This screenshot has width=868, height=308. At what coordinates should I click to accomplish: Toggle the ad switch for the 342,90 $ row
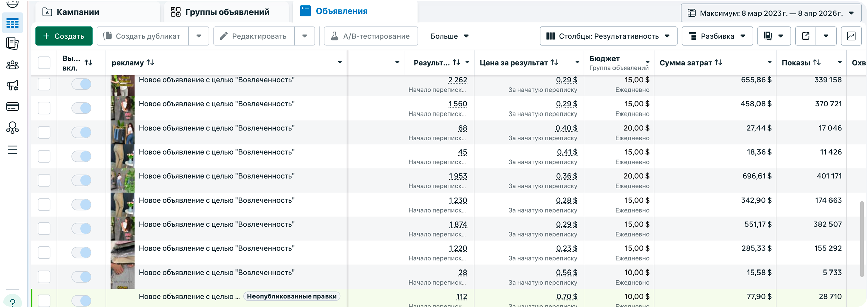pos(82,205)
